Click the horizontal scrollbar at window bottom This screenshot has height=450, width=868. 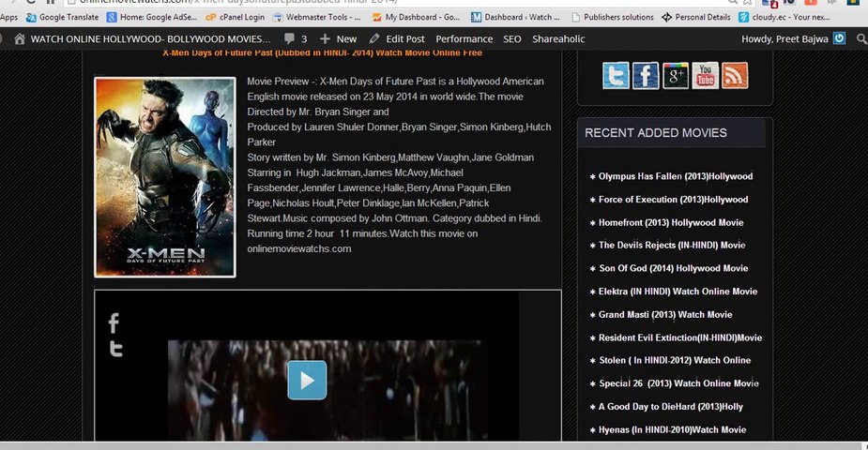(x=431, y=445)
